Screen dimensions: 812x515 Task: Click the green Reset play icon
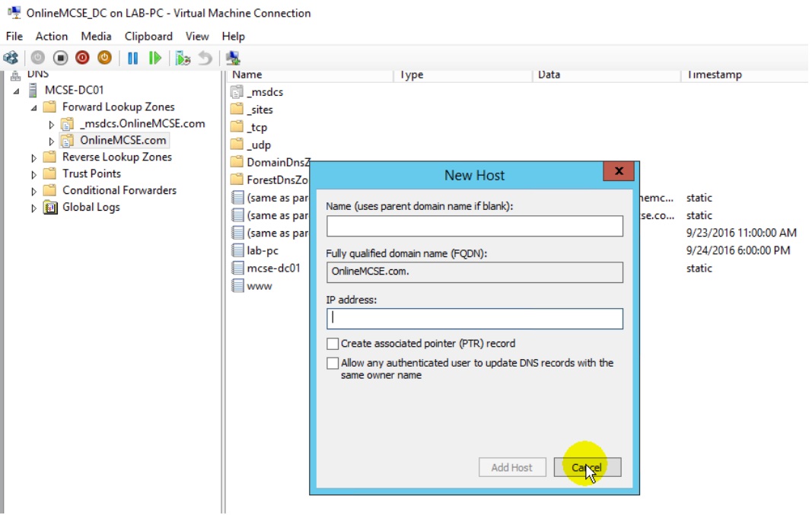tap(155, 58)
